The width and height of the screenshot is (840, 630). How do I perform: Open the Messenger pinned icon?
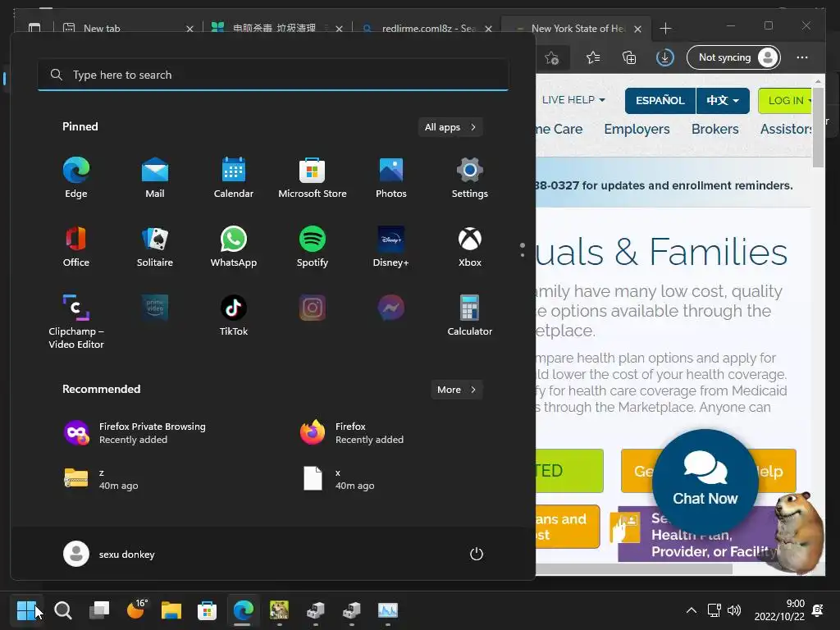point(391,308)
